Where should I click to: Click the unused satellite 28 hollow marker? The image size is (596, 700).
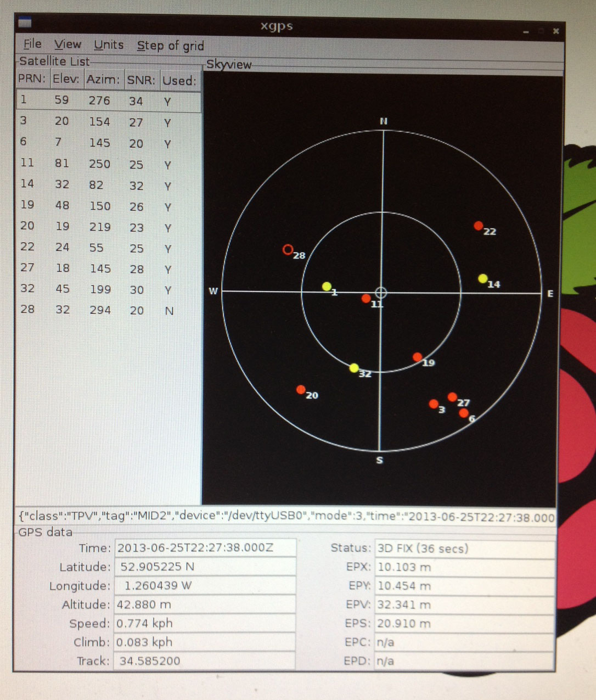tap(288, 250)
